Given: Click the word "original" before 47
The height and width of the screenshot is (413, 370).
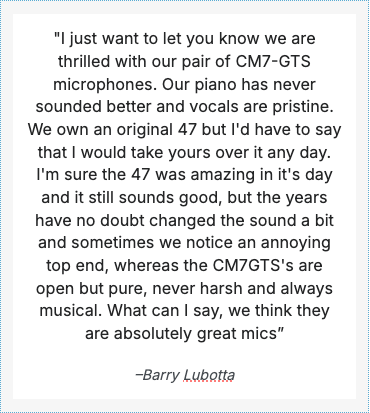Looking at the screenshot, I should pyautogui.click(x=144, y=130).
